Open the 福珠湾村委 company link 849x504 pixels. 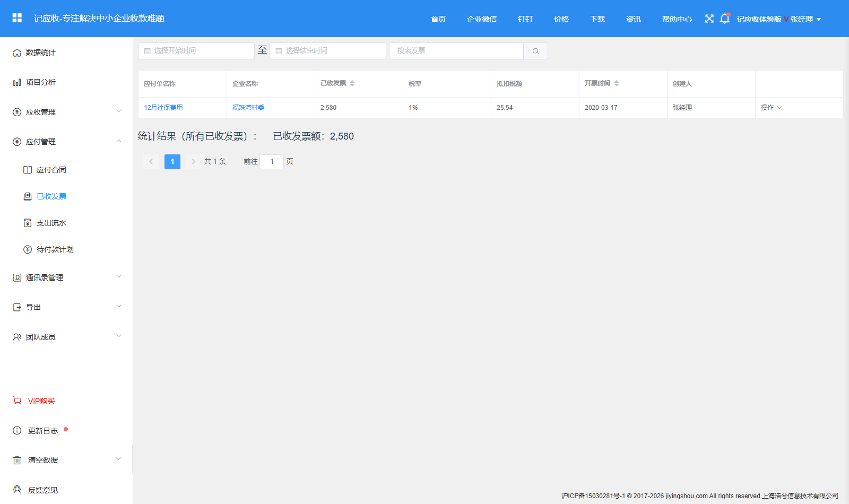(248, 107)
